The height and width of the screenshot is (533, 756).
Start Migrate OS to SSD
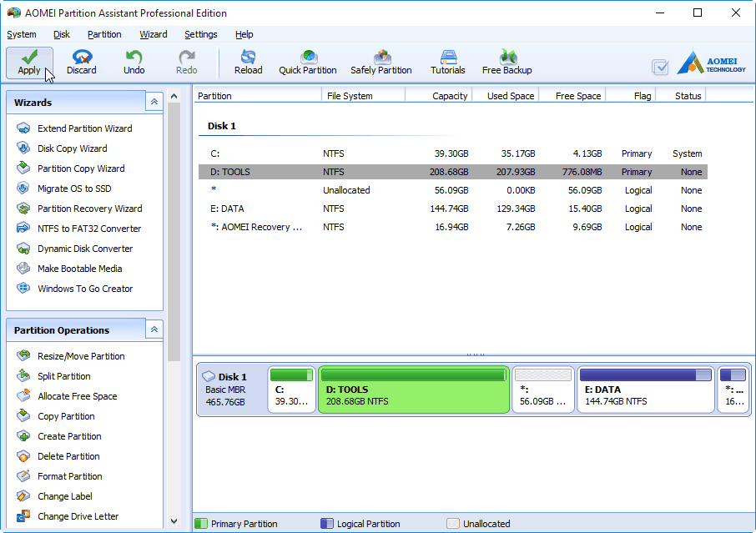pyautogui.click(x=63, y=189)
